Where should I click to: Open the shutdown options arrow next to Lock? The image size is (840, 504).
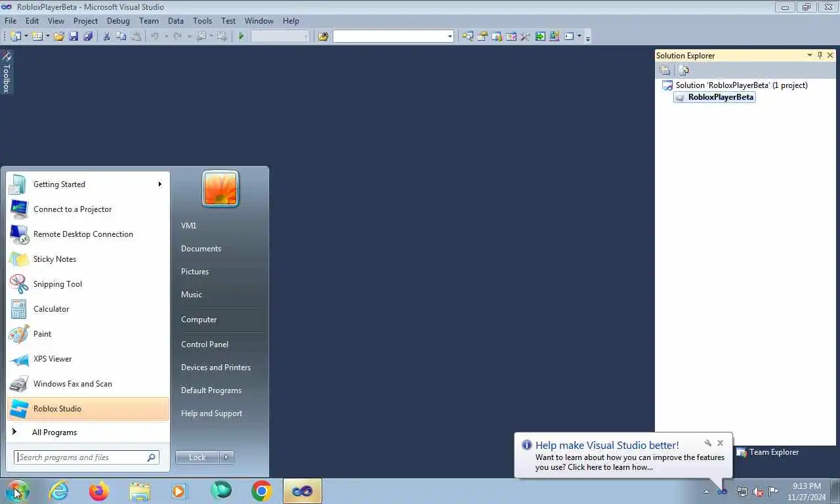pos(227,457)
